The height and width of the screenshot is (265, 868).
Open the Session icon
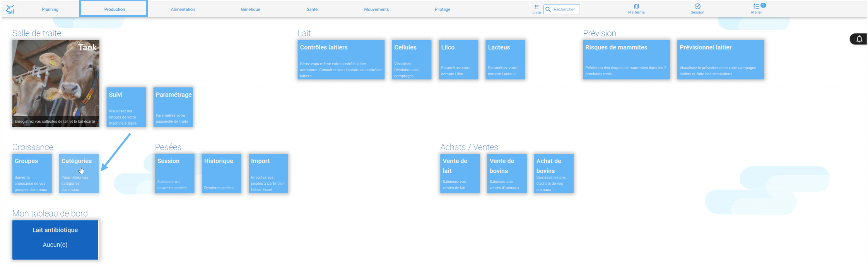(697, 9)
